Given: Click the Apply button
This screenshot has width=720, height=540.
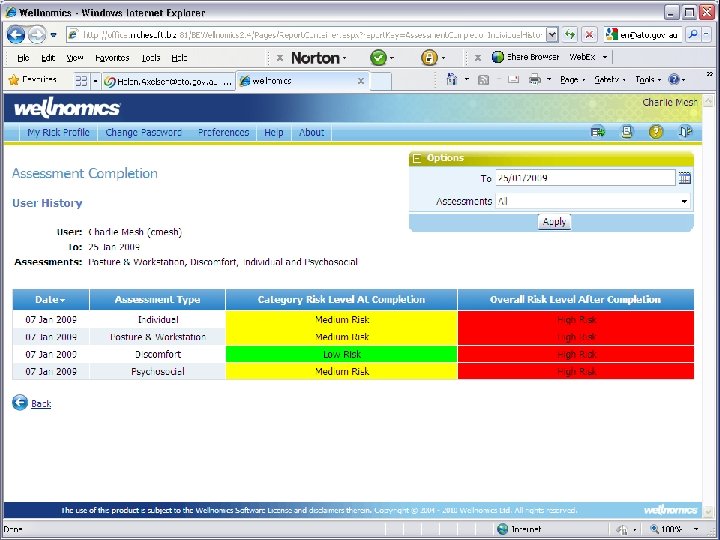Looking at the screenshot, I should tap(554, 222).
